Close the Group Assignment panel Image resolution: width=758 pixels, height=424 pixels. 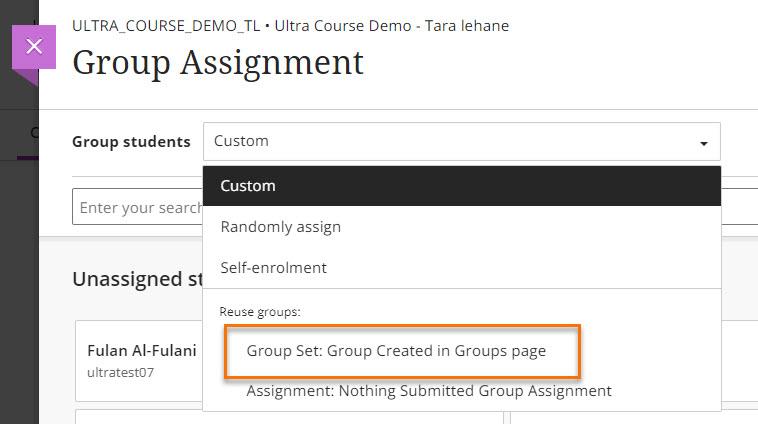tap(34, 46)
